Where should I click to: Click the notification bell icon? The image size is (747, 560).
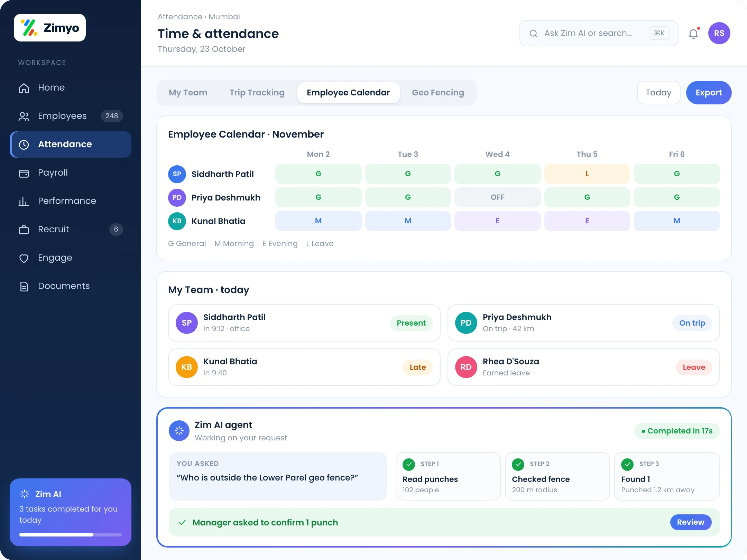tap(693, 34)
